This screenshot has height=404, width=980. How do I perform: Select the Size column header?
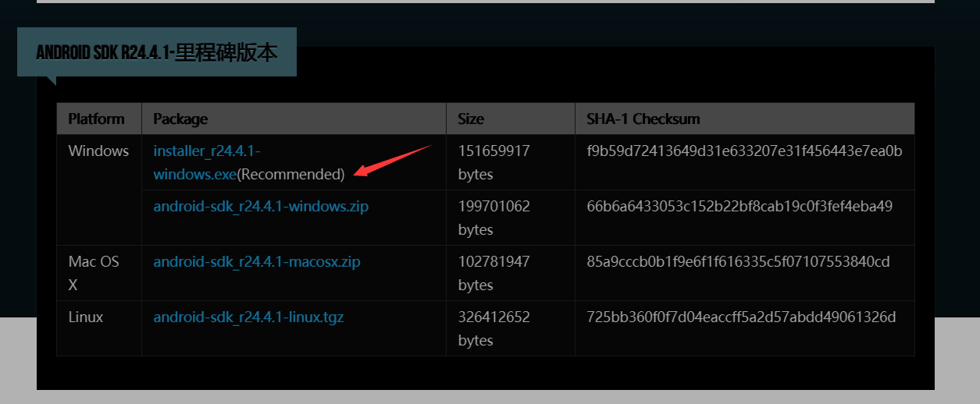point(511,119)
